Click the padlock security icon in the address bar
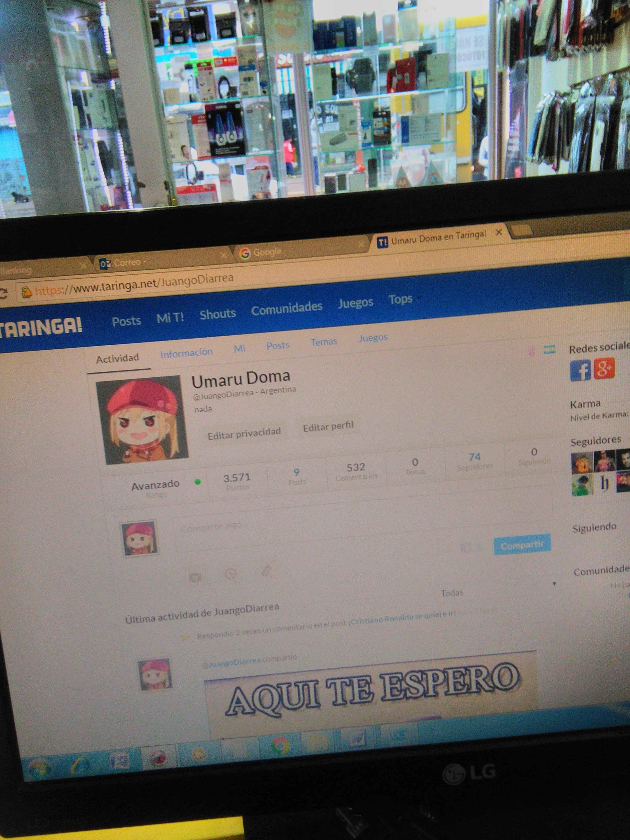Viewport: 630px width, 840px height. pyautogui.click(x=26, y=292)
